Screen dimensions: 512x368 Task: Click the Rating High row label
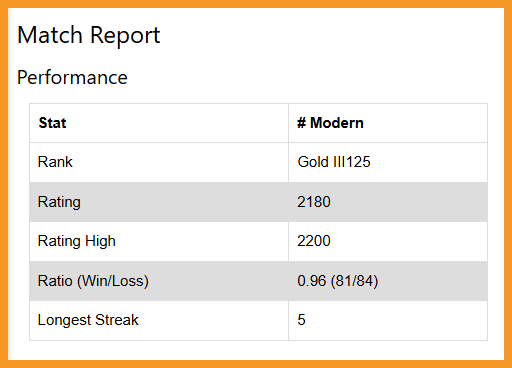point(77,241)
